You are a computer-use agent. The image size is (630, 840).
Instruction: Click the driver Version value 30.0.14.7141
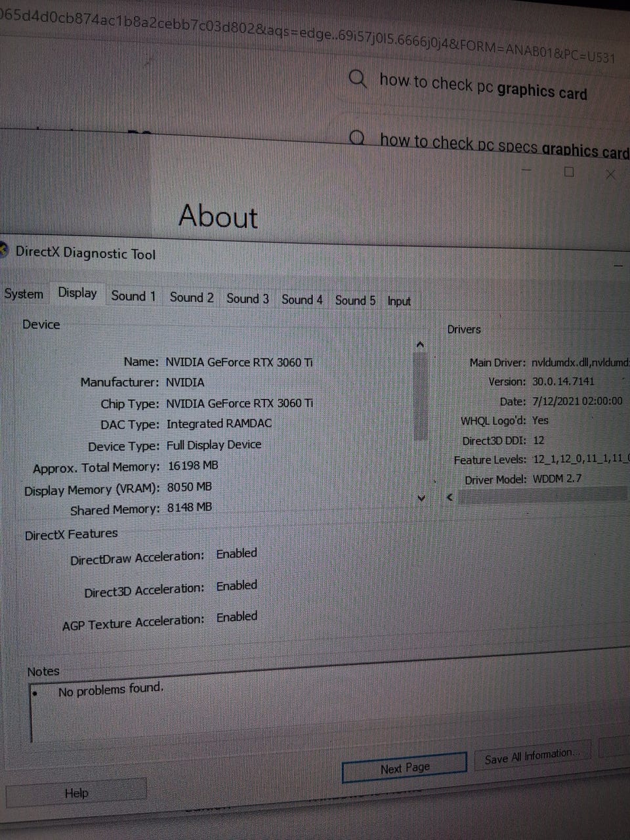(x=563, y=381)
